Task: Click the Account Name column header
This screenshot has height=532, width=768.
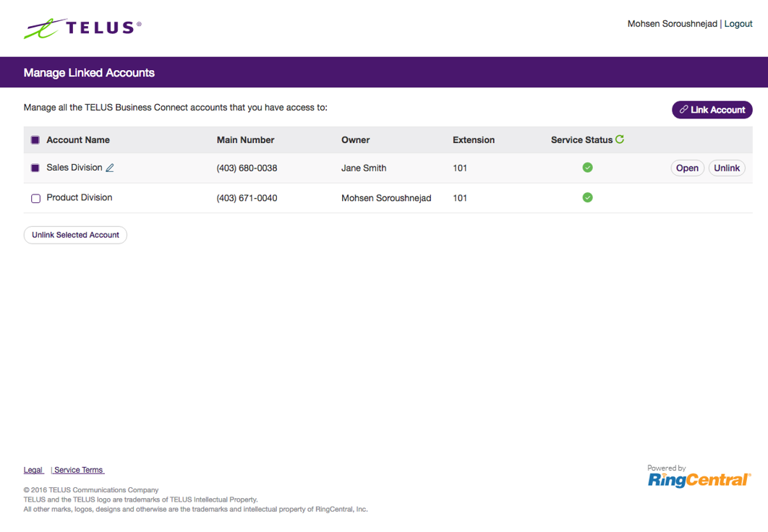Action: (x=77, y=139)
